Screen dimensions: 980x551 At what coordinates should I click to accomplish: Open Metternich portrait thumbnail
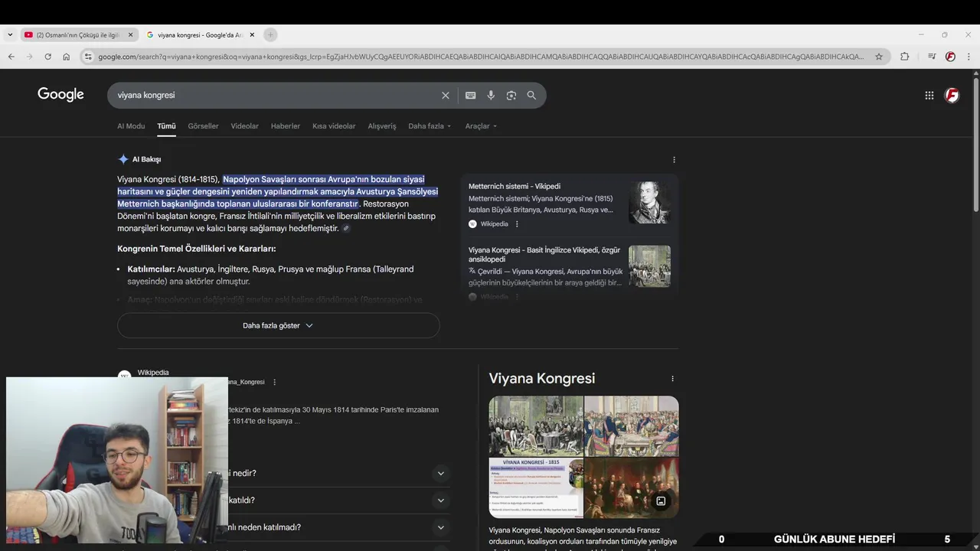[649, 203]
